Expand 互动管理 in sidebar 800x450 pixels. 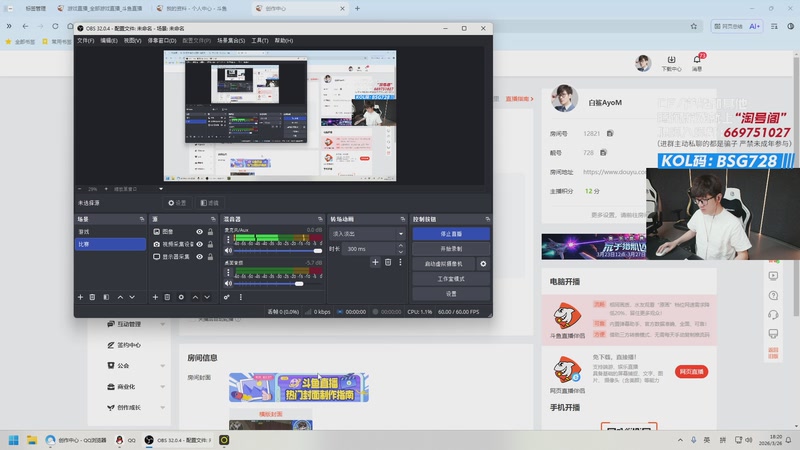click(x=163, y=324)
